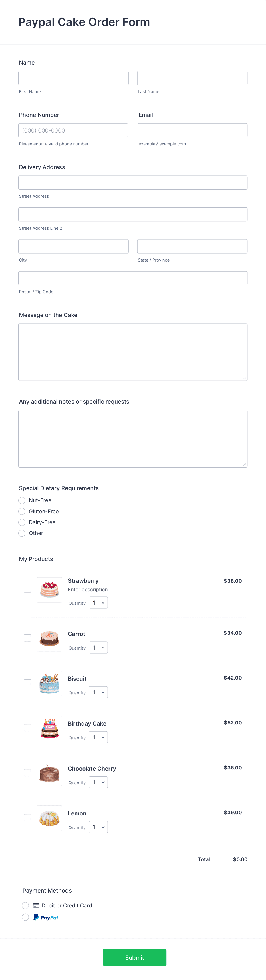Click the Chocolate Cherry cake image
The height and width of the screenshot is (980, 266).
[x=49, y=773]
